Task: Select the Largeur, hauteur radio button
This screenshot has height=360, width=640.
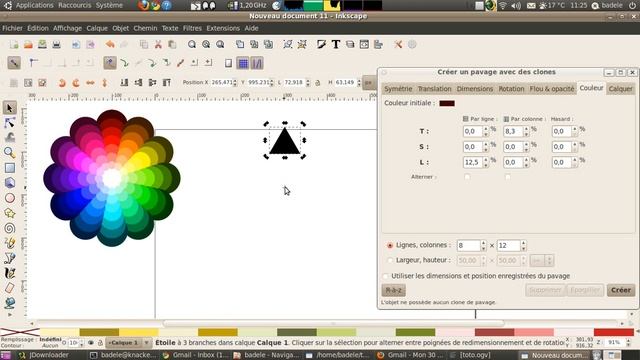Action: [x=390, y=260]
